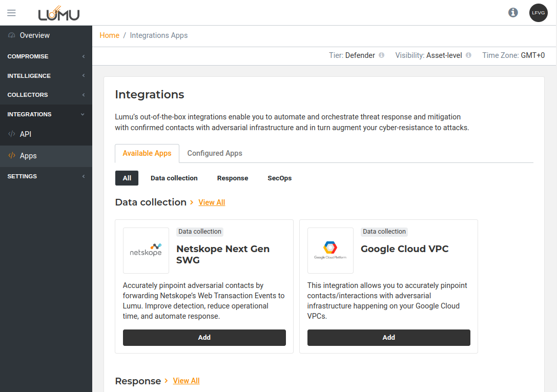Screen dimensions: 557x392
Task: Filter apps by SecOps category
Action: [279, 178]
